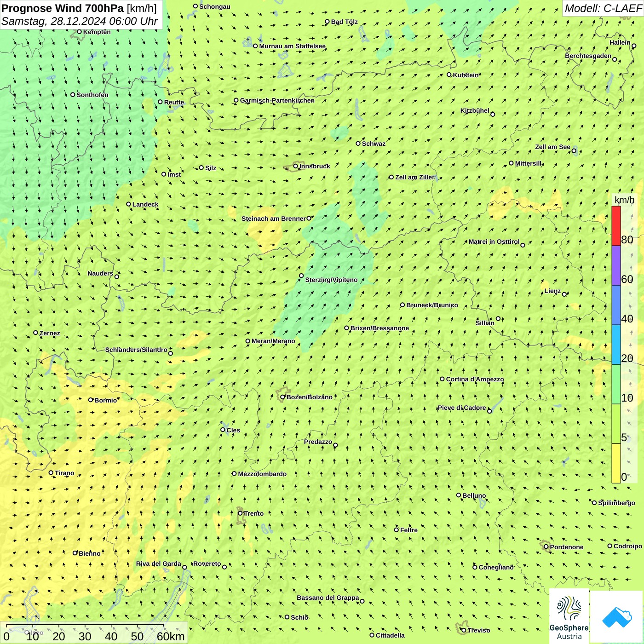Click the 'Predazzo' label

pyautogui.click(x=318, y=442)
